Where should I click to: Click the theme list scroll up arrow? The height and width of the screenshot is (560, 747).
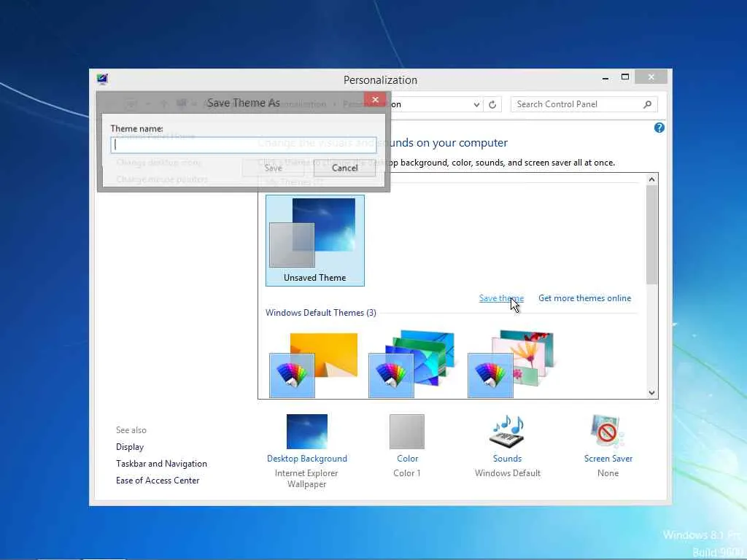pos(651,179)
